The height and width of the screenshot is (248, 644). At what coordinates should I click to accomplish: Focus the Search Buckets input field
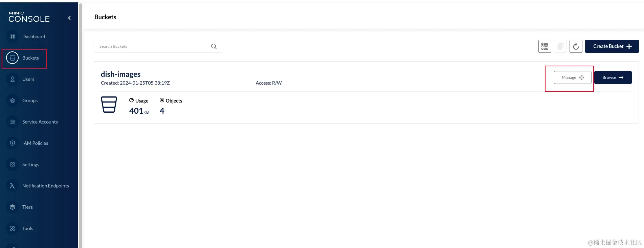point(158,46)
